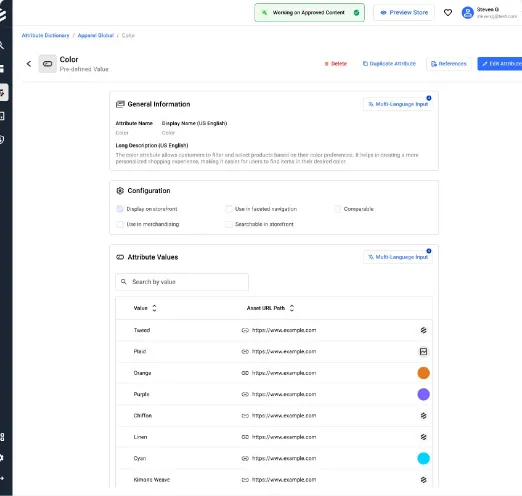
Task: Check the Comparable option
Action: tap(337, 209)
